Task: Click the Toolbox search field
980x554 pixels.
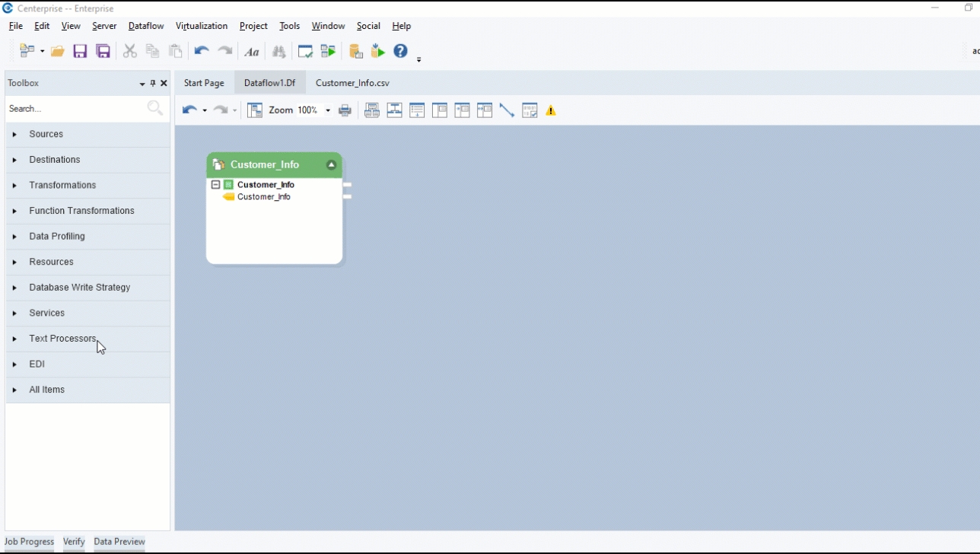Action: tap(76, 109)
